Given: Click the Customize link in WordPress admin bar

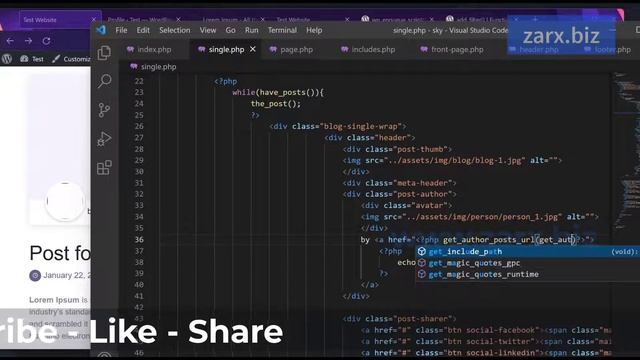Looking at the screenshot, I should coord(71,59).
